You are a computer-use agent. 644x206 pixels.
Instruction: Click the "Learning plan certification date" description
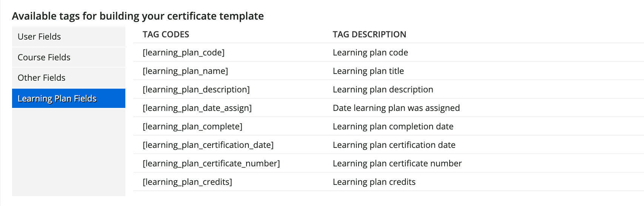pos(394,145)
